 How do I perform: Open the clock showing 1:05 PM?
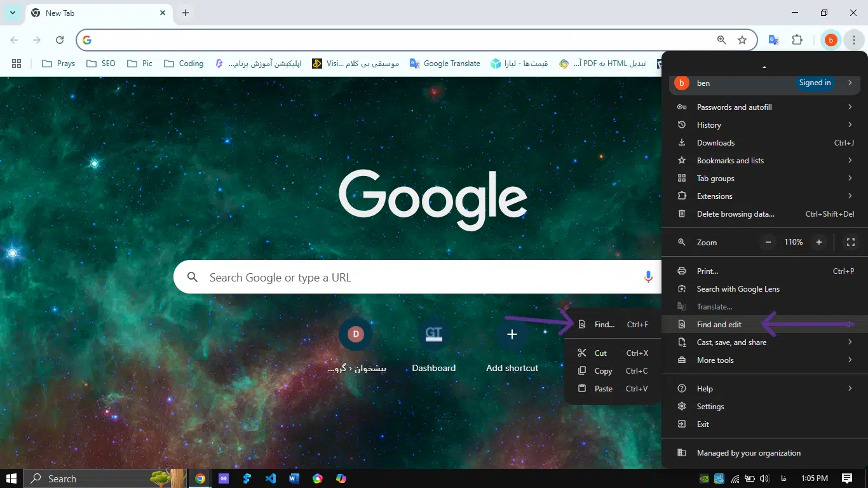coord(815,478)
